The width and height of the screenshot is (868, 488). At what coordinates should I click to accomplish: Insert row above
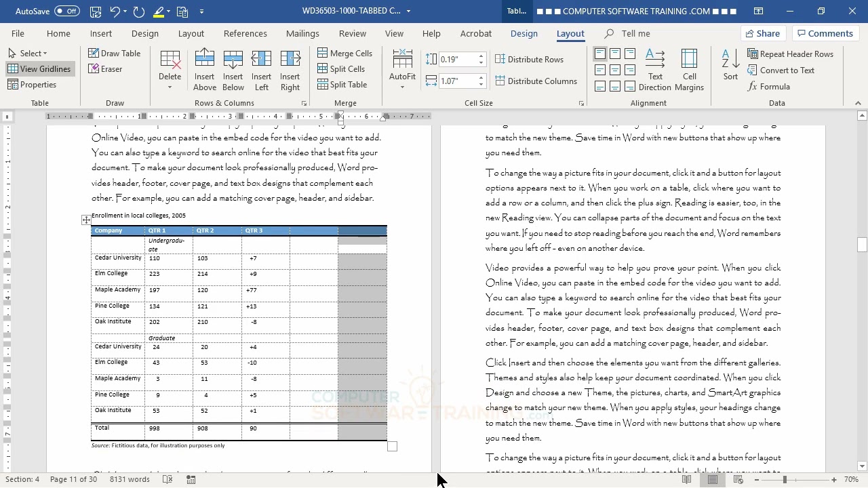tap(204, 70)
